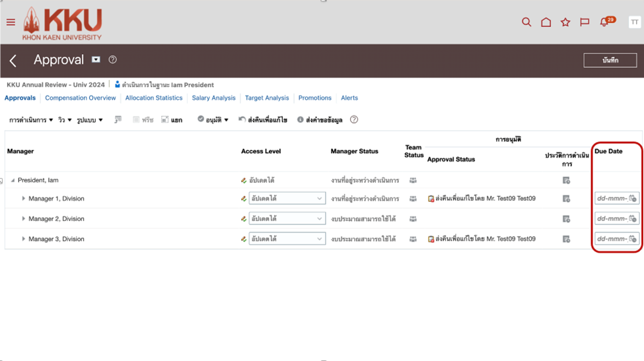644x361 pixels.
Task: Collapse the President, Iam tree node
Action: [13, 180]
